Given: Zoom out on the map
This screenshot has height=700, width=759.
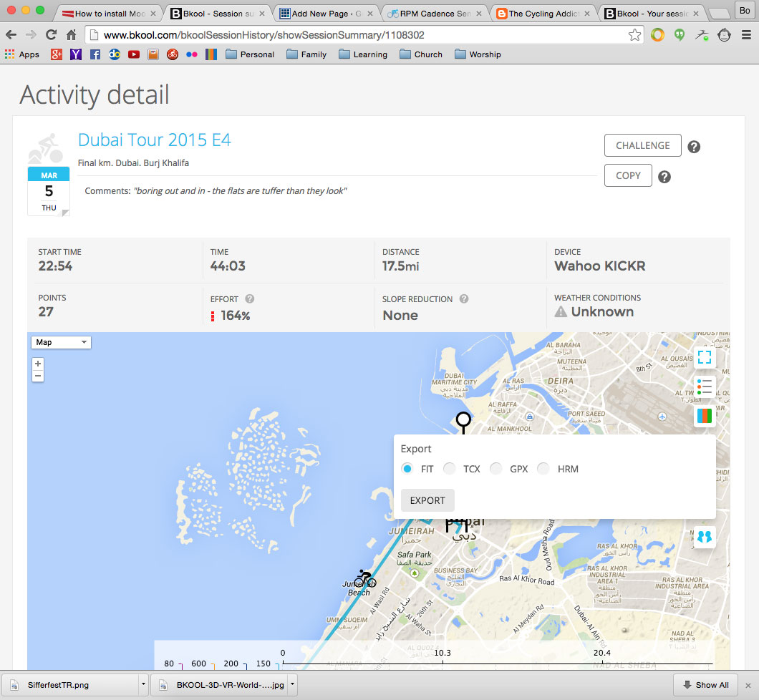Looking at the screenshot, I should (38, 376).
